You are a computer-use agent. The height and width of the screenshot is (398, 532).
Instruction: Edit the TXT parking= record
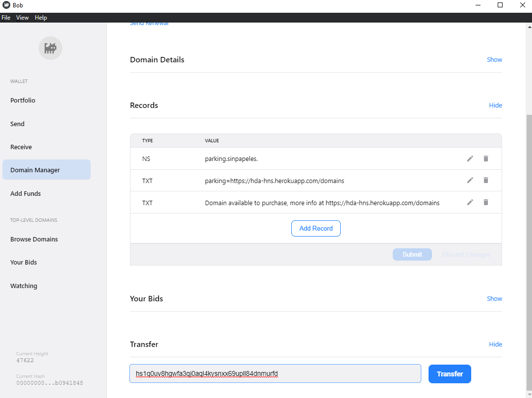pos(470,181)
